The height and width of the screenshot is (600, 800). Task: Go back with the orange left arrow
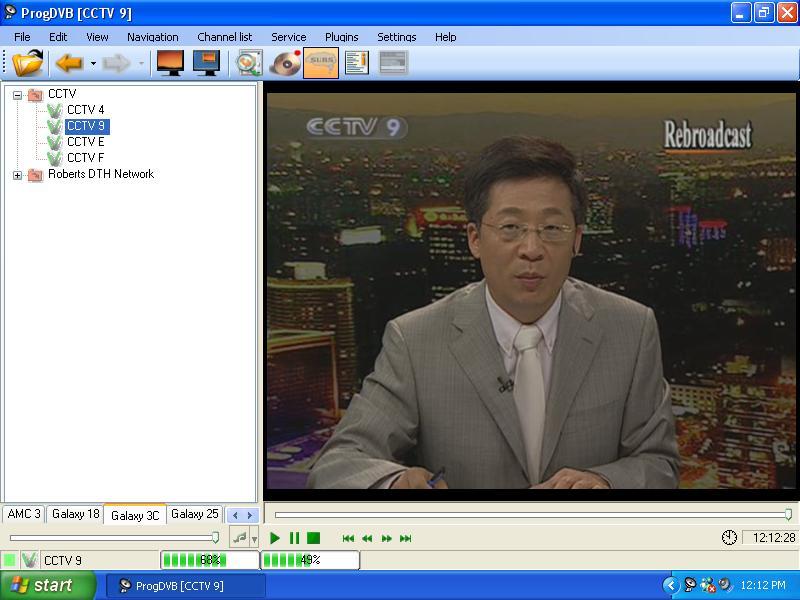pos(69,63)
